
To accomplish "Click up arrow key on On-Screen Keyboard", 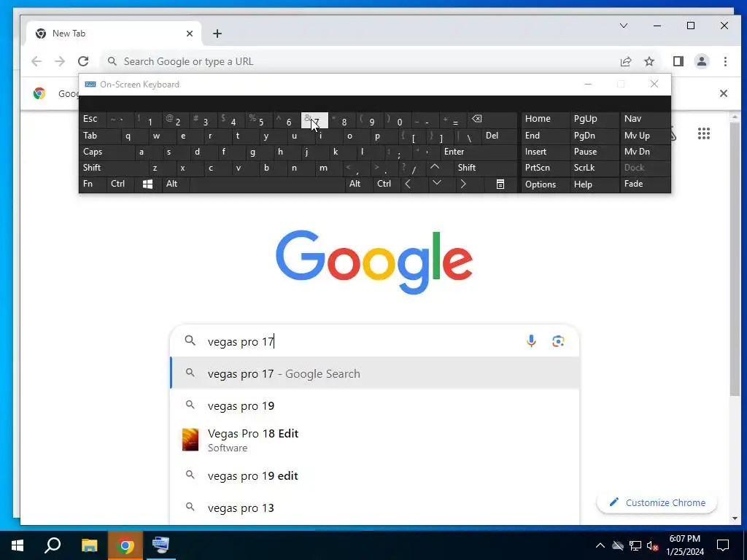I will [435, 168].
